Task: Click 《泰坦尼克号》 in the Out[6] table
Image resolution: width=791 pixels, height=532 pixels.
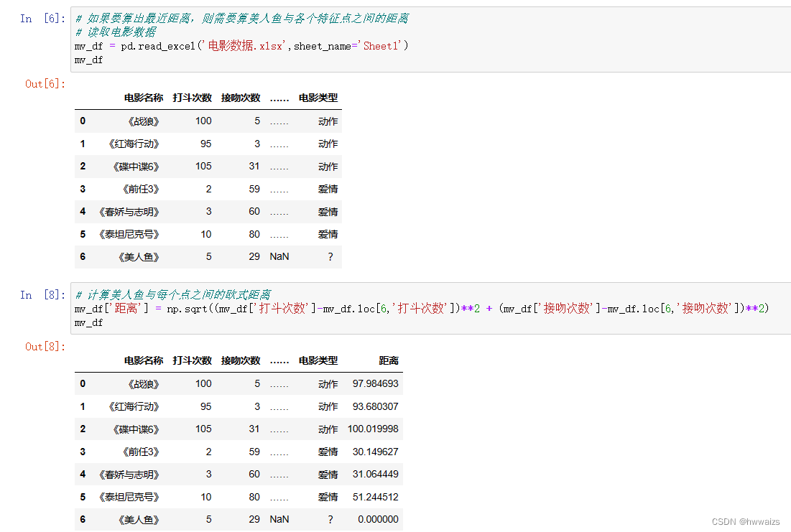Action: pos(129,235)
